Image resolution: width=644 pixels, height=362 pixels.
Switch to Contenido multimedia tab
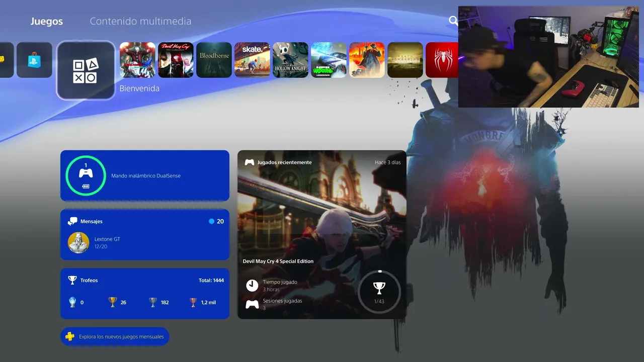pos(140,21)
